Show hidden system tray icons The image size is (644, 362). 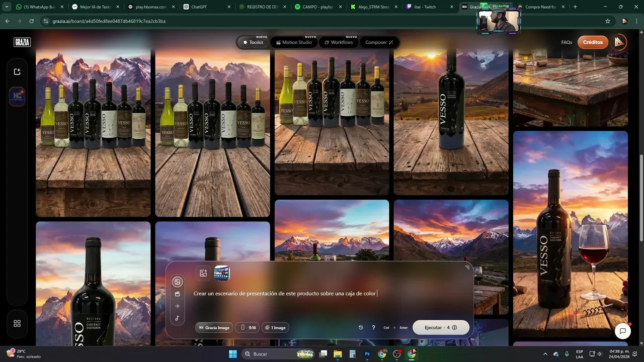pos(545,354)
